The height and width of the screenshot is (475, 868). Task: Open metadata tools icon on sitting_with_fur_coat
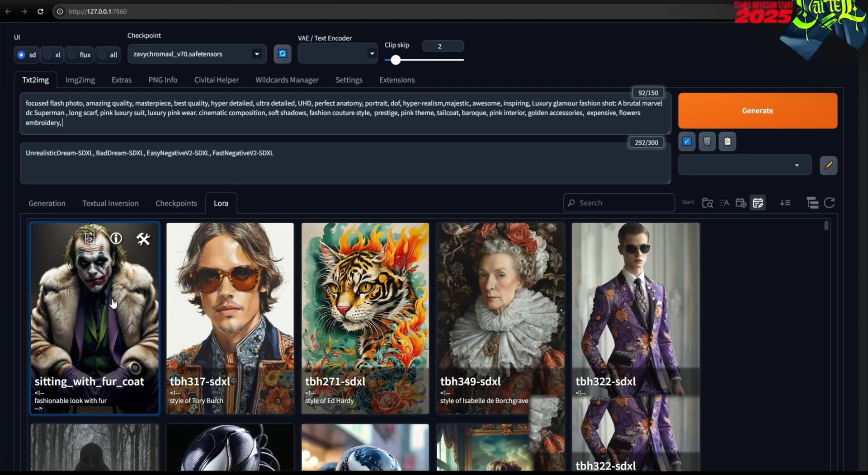[x=143, y=239]
